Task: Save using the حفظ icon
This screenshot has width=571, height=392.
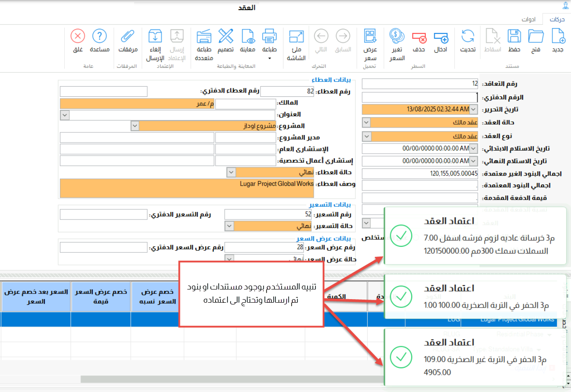Action: 514,36
